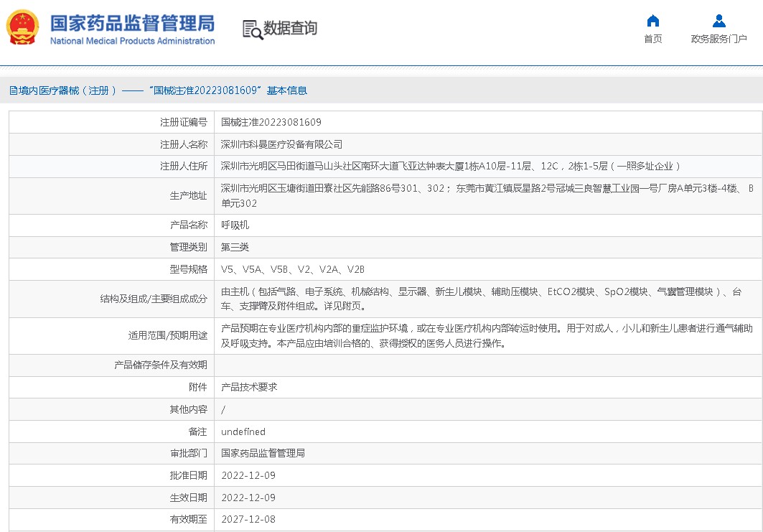The width and height of the screenshot is (763, 532).
Task: Select production address starting 深圳市光明区玉塘街道
Action: coord(487,196)
